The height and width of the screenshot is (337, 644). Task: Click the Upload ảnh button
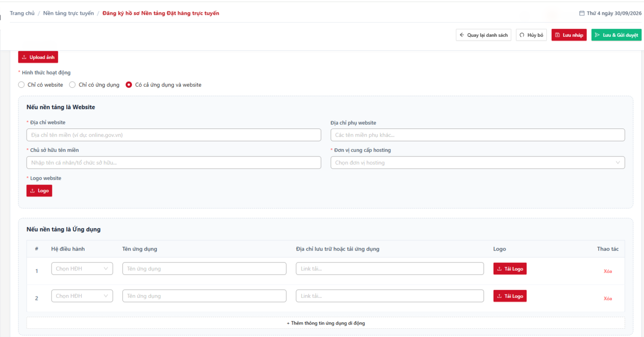(38, 57)
